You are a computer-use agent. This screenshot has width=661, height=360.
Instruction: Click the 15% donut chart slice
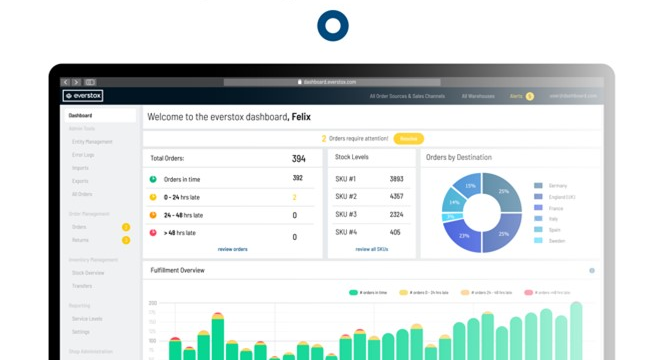point(470,185)
